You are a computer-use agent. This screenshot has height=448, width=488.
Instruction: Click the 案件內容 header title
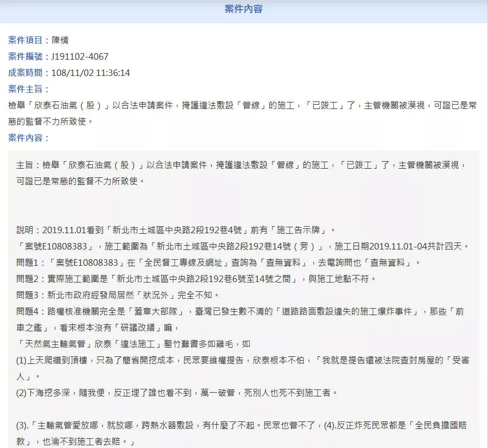point(243,9)
